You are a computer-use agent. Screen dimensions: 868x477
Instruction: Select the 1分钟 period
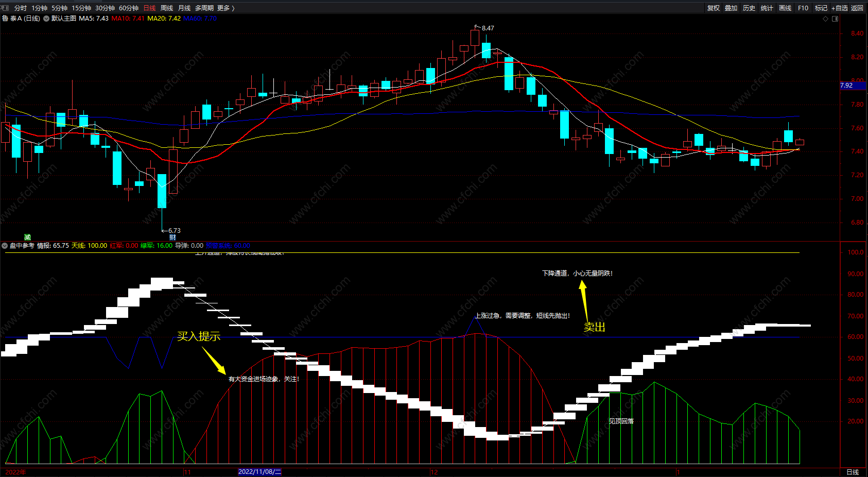(39, 8)
